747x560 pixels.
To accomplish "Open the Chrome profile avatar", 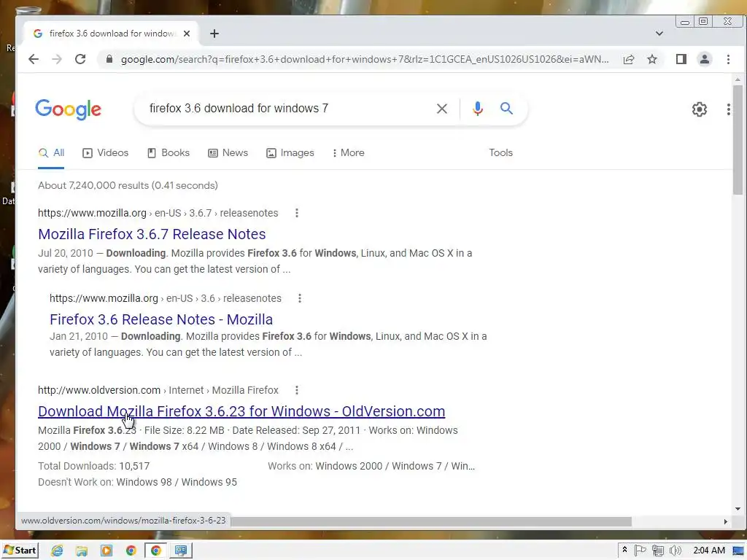I will coord(704,59).
